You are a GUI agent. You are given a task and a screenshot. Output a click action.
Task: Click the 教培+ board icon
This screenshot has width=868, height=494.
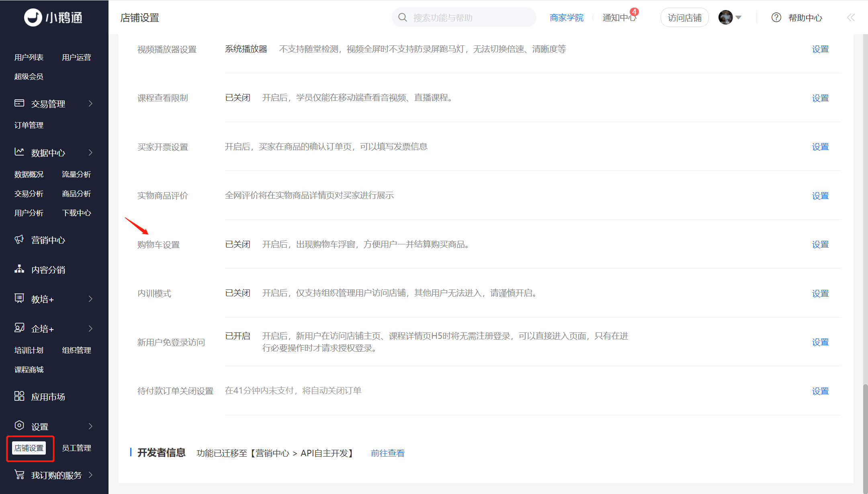point(19,298)
